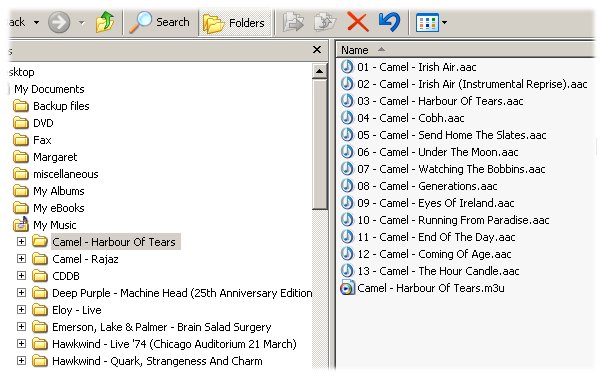Select Hawkwind - Quark, Strangeness And Charm label
Screen dimensions: 604x378
pyautogui.click(x=157, y=361)
